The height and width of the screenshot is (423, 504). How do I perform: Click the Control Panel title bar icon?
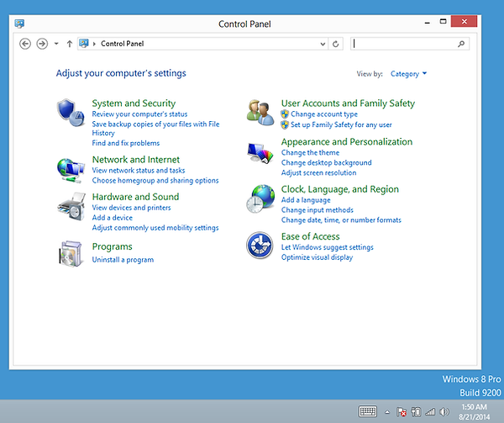coord(19,24)
